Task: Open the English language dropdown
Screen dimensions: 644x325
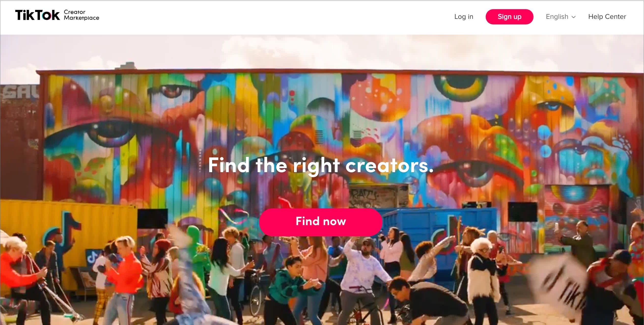Action: 561,17
